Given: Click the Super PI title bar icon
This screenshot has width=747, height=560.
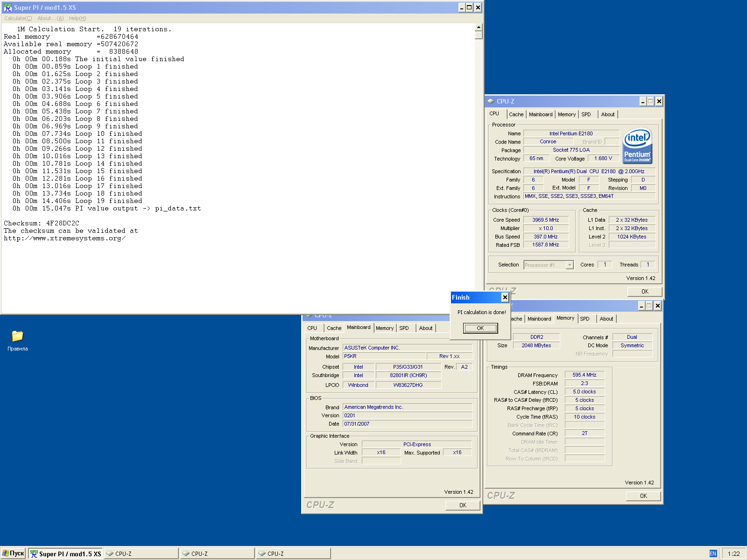Looking at the screenshot, I should click(x=8, y=7).
